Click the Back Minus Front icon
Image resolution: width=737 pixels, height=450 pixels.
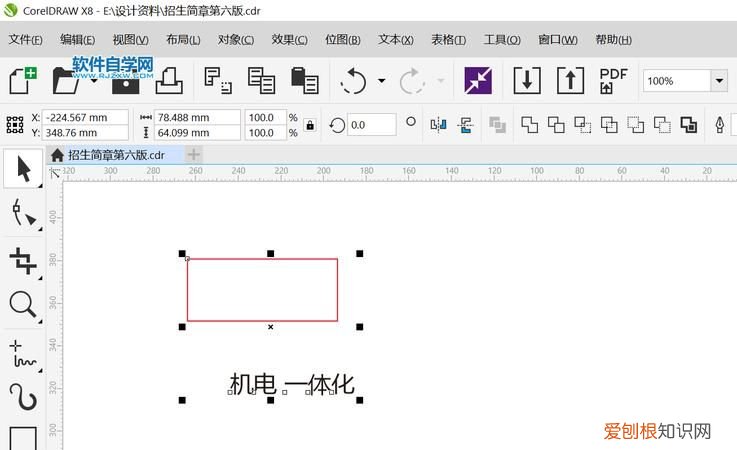pos(662,125)
